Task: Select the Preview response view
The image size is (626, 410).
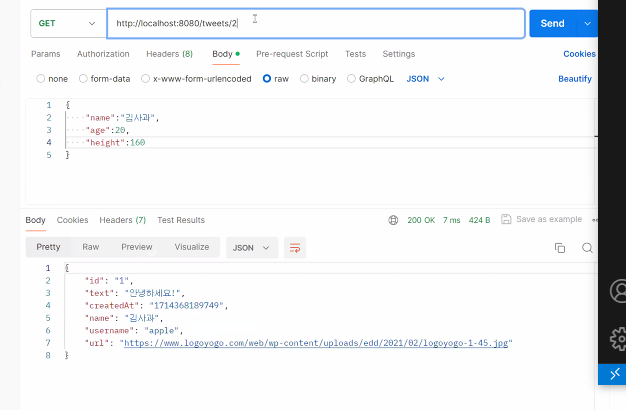Action: click(137, 247)
